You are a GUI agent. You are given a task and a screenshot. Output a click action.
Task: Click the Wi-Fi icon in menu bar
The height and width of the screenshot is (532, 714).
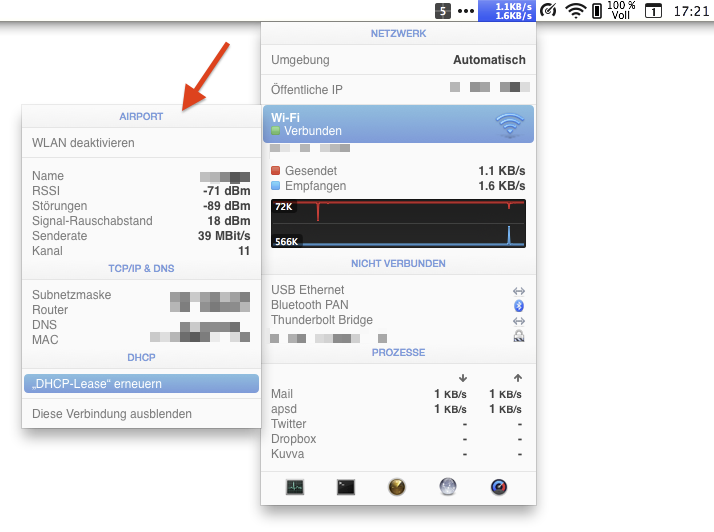pyautogui.click(x=575, y=11)
